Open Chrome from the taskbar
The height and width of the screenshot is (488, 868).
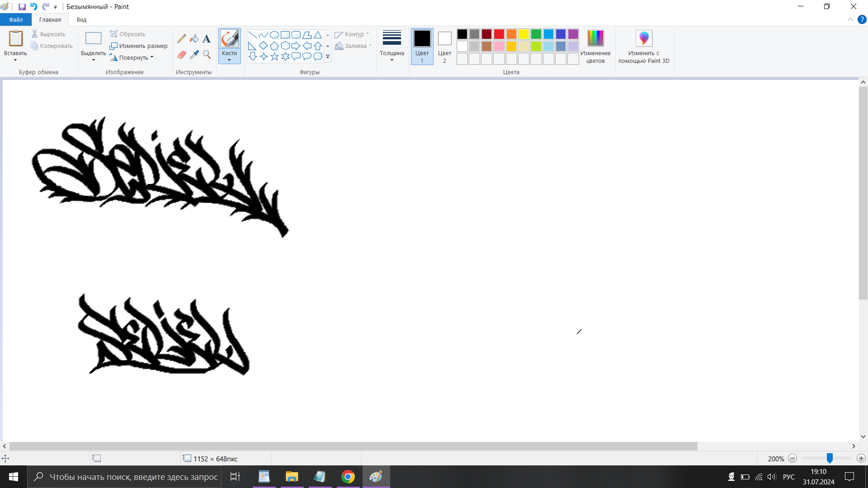click(348, 477)
